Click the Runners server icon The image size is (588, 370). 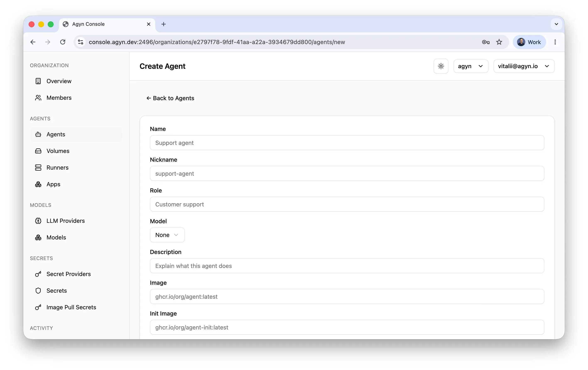pos(38,168)
